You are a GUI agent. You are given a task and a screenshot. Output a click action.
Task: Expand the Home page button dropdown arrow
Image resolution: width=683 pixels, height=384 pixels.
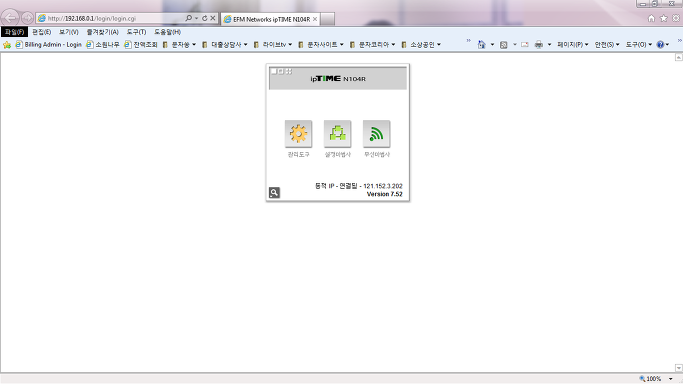492,44
